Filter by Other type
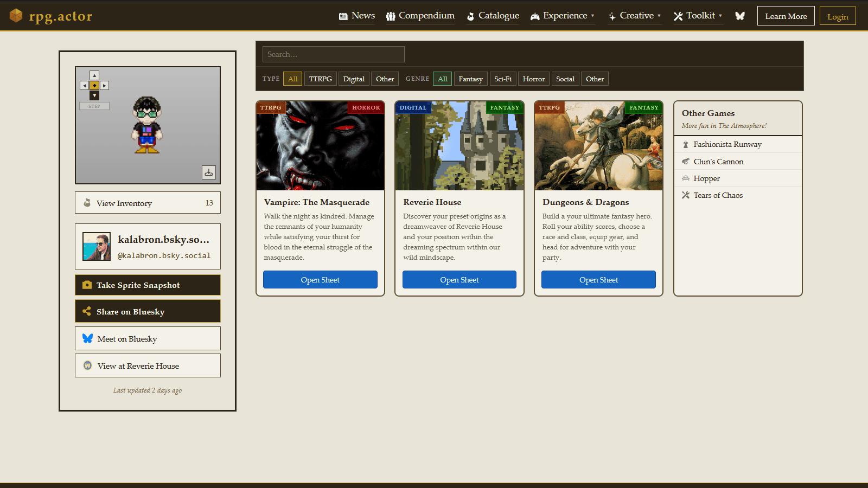Image resolution: width=868 pixels, height=488 pixels. pos(385,79)
